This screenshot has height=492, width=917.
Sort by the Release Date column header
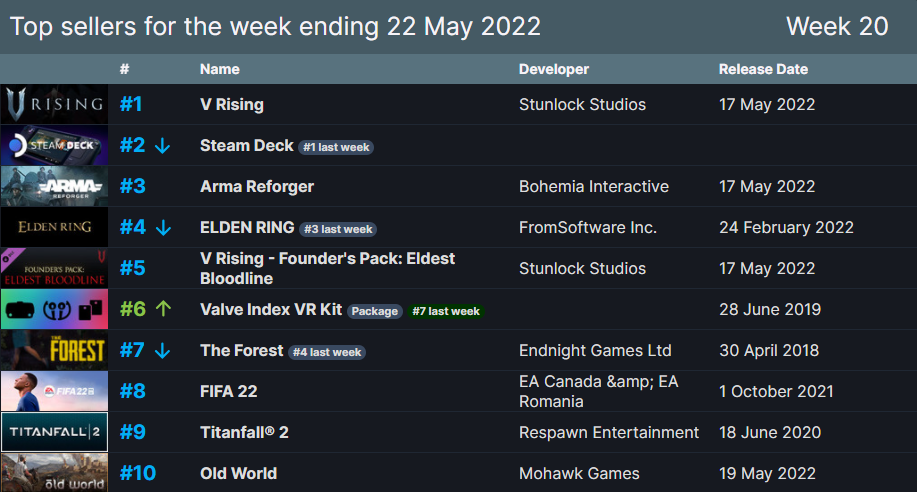(x=763, y=69)
